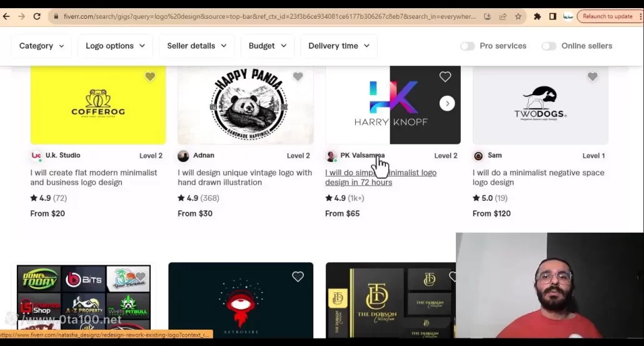The height and width of the screenshot is (346, 644).
Task: Click the profile avatar in the browser toolbar
Action: tap(568, 16)
